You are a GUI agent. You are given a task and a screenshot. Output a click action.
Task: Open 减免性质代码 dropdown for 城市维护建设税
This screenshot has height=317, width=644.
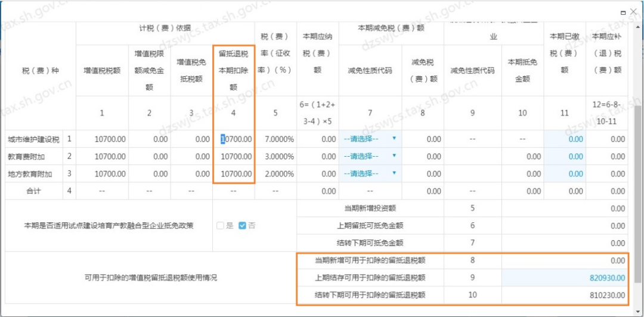[x=370, y=139]
